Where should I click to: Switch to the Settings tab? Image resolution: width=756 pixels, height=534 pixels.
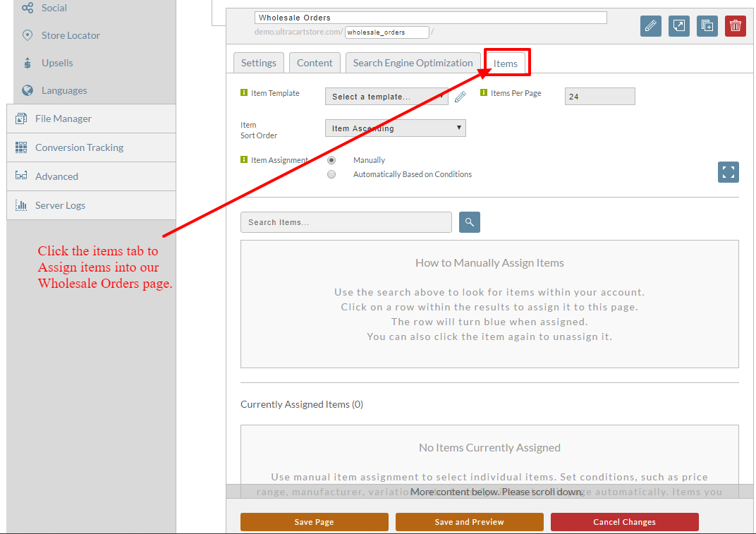[x=258, y=63]
